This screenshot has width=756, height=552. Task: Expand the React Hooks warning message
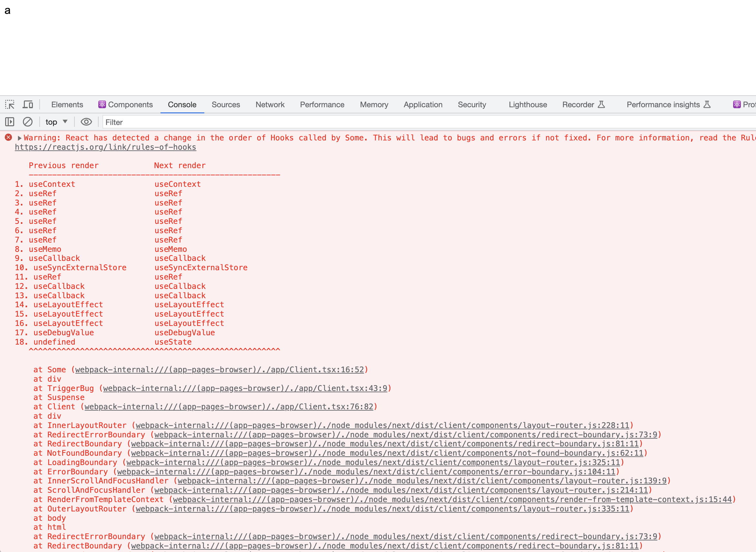20,137
